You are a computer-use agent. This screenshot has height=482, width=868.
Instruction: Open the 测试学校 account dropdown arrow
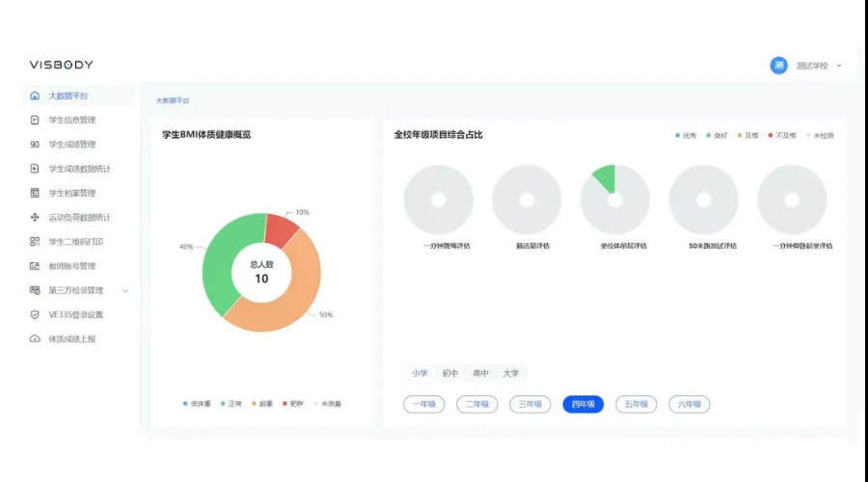[839, 66]
